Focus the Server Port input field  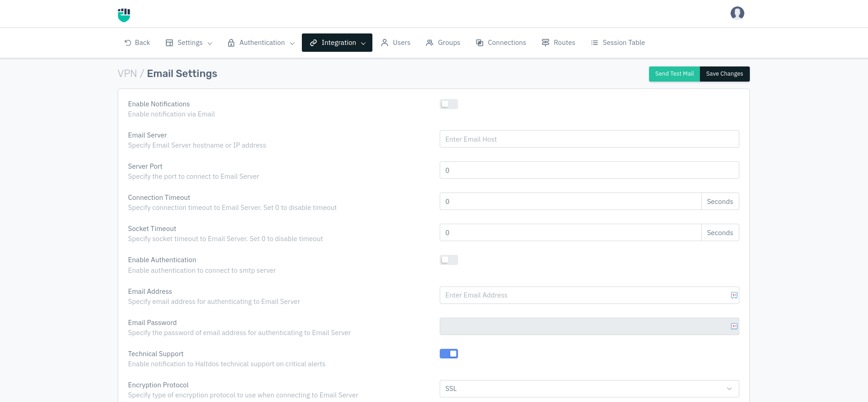pos(589,170)
